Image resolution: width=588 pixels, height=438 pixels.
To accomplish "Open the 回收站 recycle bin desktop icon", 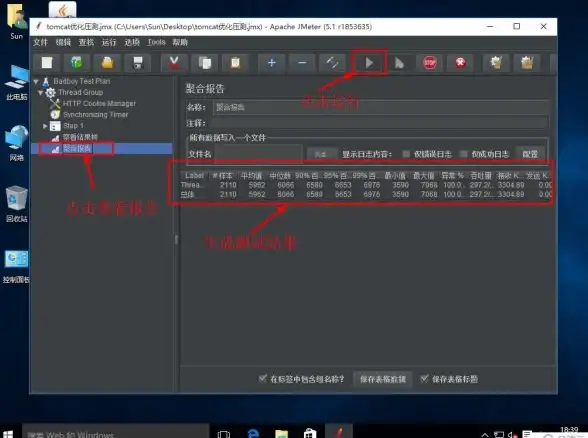I will pos(16,204).
